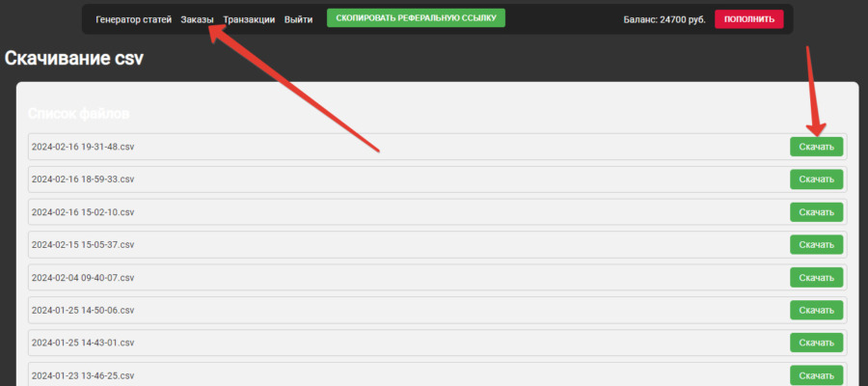Copy referral link via green СКОПИРОВАТЬ РЕФЕРАЛЬНУЮ ССЫЛКУ button
The image size is (868, 386).
coord(416,17)
